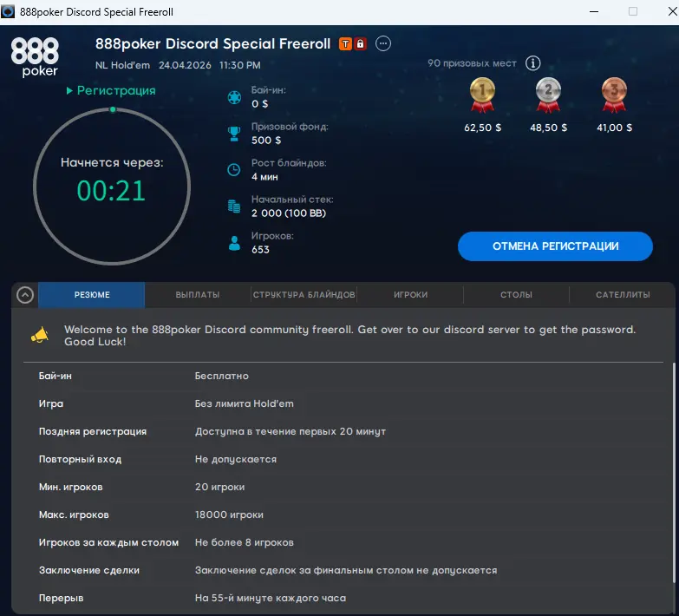Click the bronze third place medal

coord(614,94)
